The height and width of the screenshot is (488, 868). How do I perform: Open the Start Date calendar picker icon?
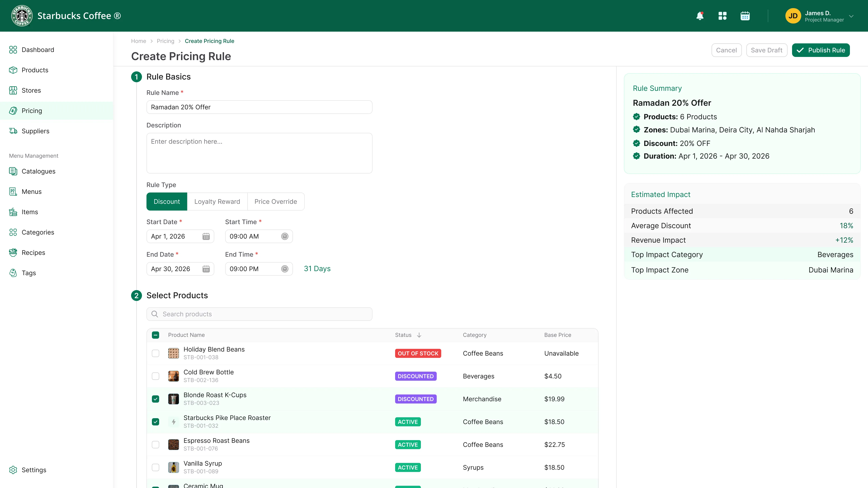coord(206,236)
